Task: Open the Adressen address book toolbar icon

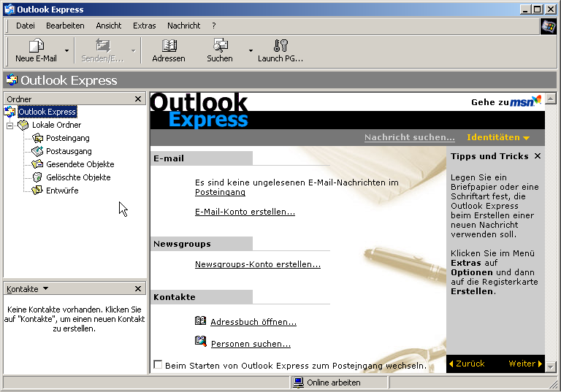Action: (x=169, y=46)
